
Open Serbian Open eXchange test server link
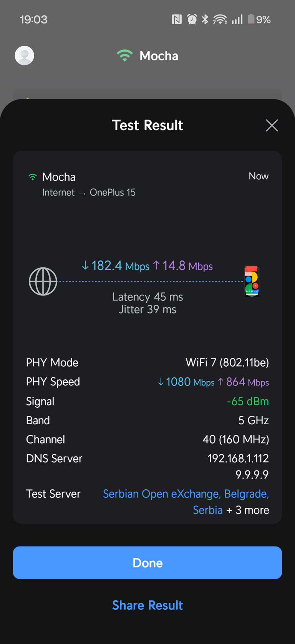186,502
